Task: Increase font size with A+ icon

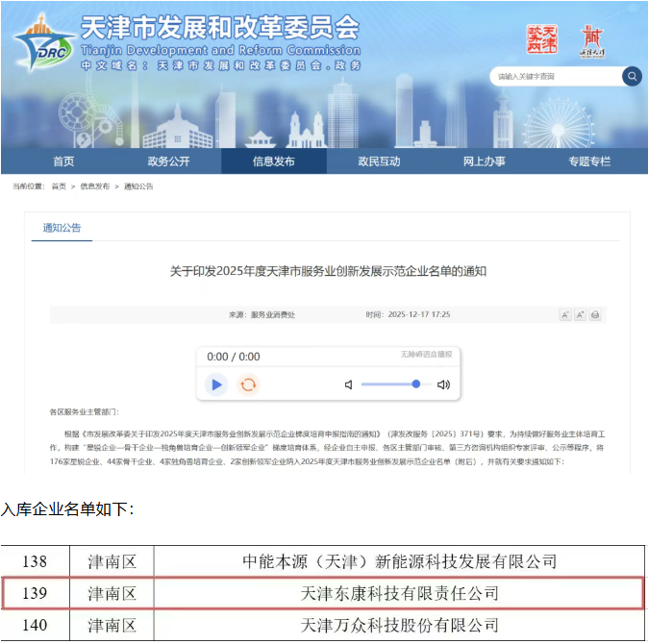Action: pos(581,314)
